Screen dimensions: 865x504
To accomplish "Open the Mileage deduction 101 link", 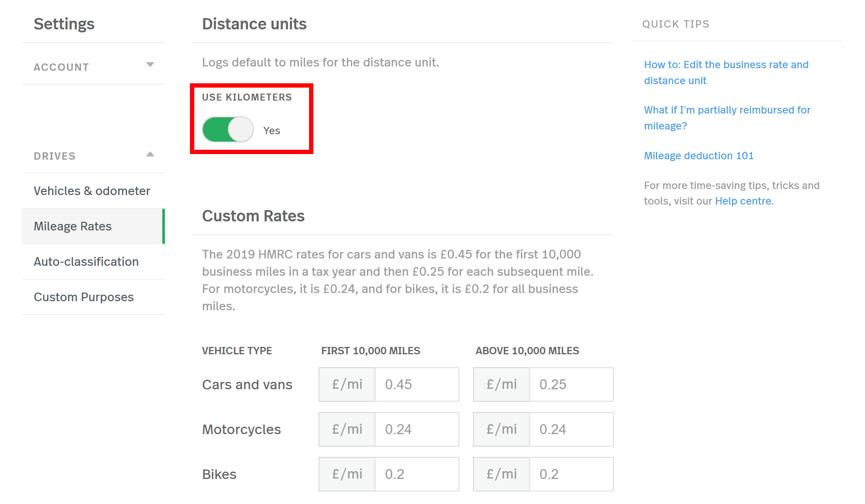I will pos(699,156).
